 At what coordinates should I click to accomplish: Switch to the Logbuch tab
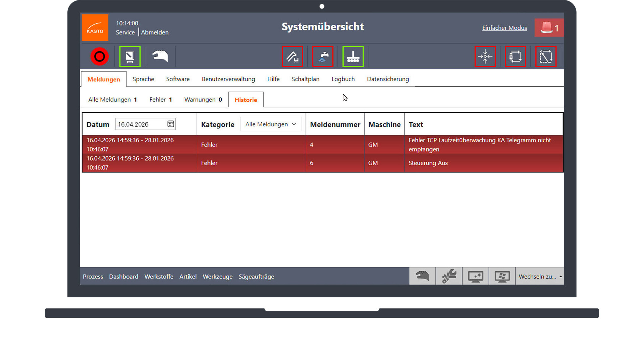pyautogui.click(x=343, y=79)
